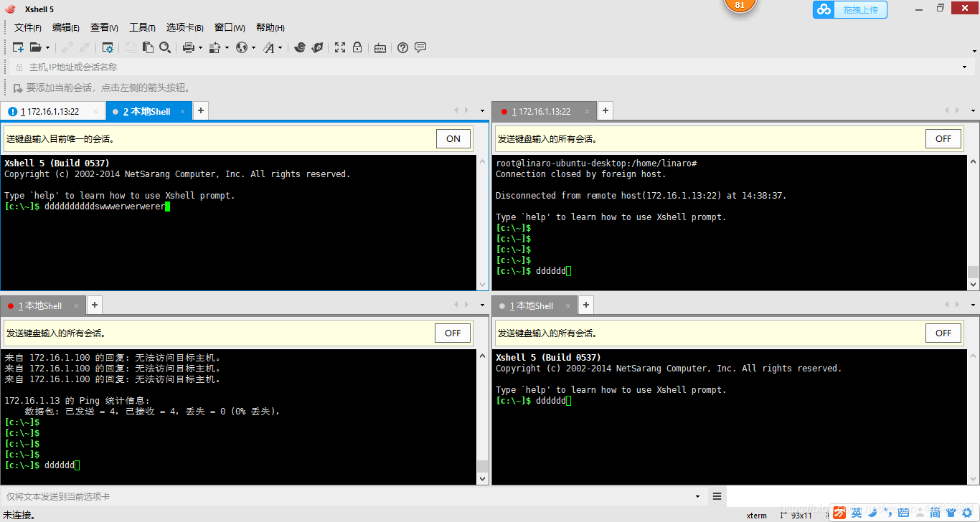The width and height of the screenshot is (980, 522).
Task: Click the Paste clipboard icon
Action: [x=148, y=47]
